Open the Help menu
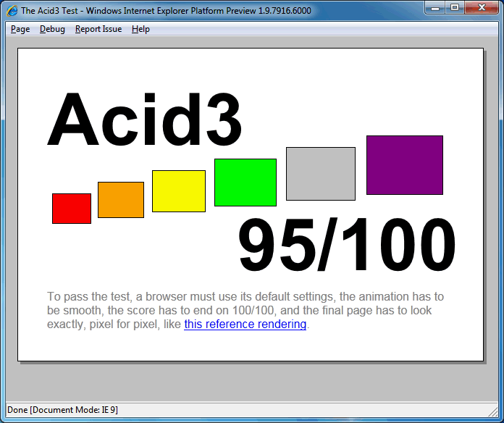 pos(140,29)
